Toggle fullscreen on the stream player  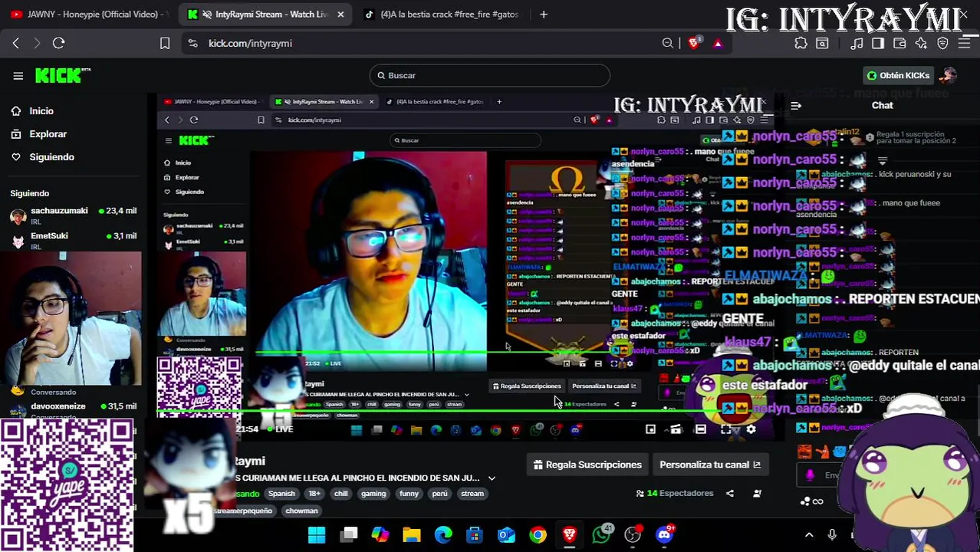click(725, 429)
